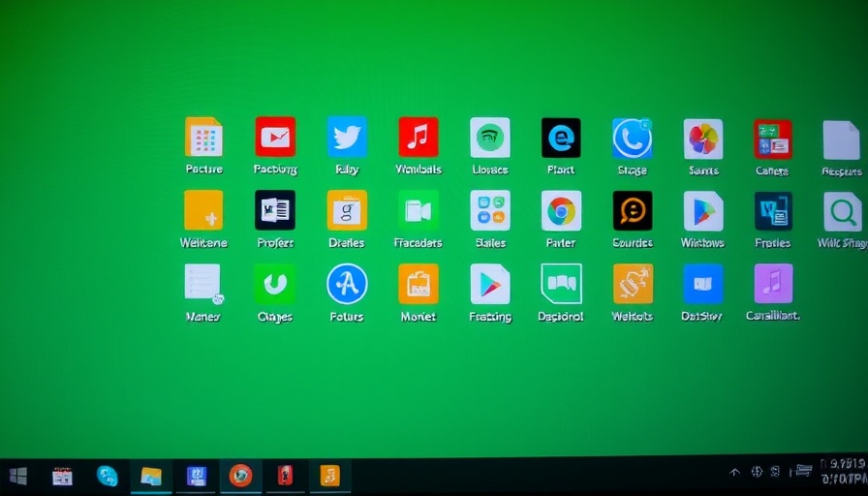Viewport: 868px width, 496px height.
Task: Open the red YouTube-style Pacbung icon
Action: click(275, 137)
